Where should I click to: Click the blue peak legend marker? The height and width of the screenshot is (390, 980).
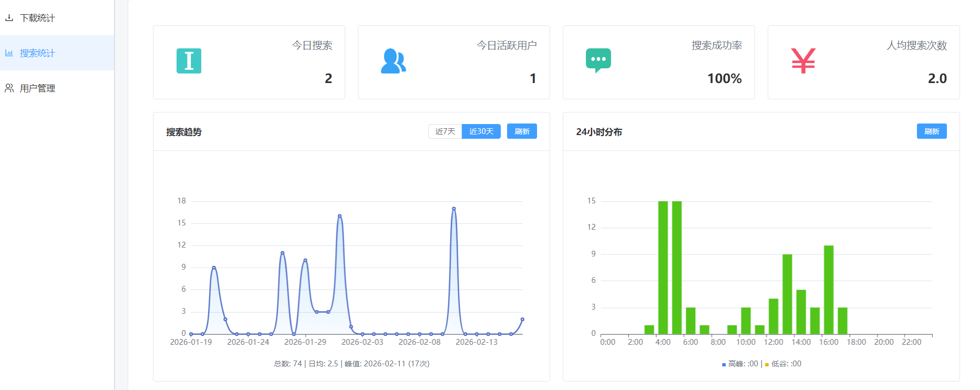pyautogui.click(x=724, y=364)
